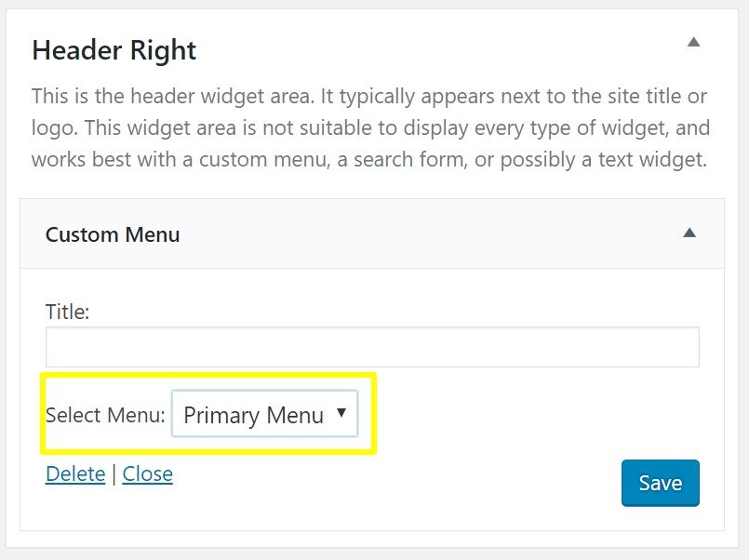Image resolution: width=749 pixels, height=560 pixels.
Task: Click the Custom Menu title bar
Action: (x=112, y=234)
